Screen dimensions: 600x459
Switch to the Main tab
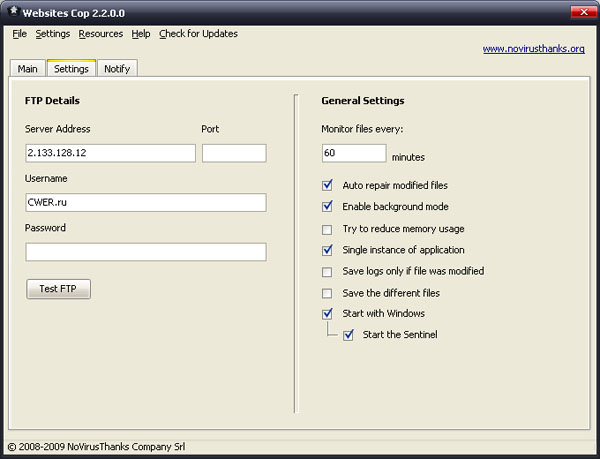point(27,68)
